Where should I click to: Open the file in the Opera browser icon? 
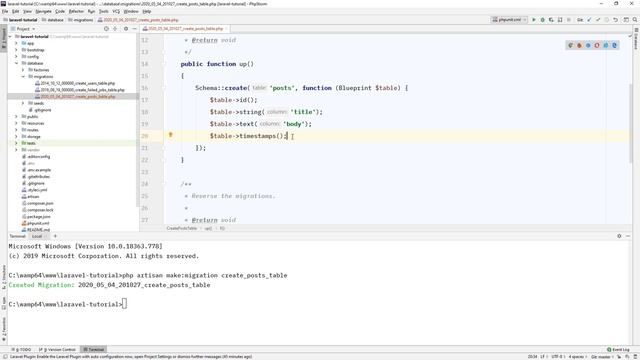point(597,45)
